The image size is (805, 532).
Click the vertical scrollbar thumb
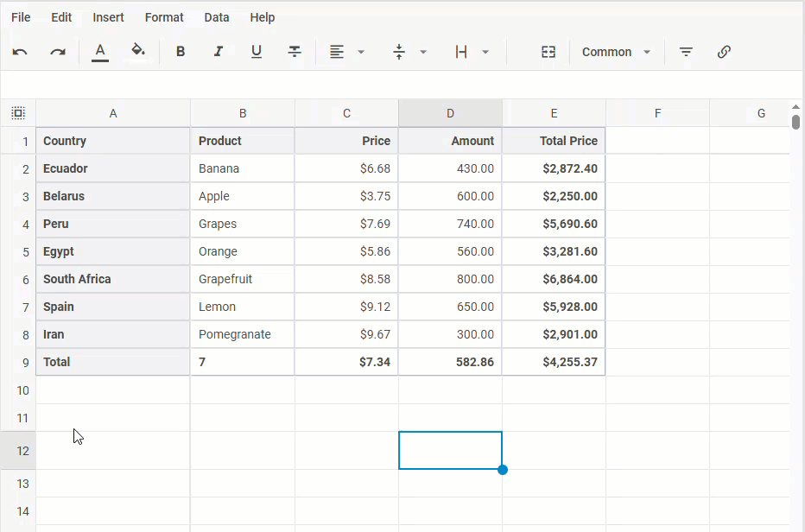(795, 123)
